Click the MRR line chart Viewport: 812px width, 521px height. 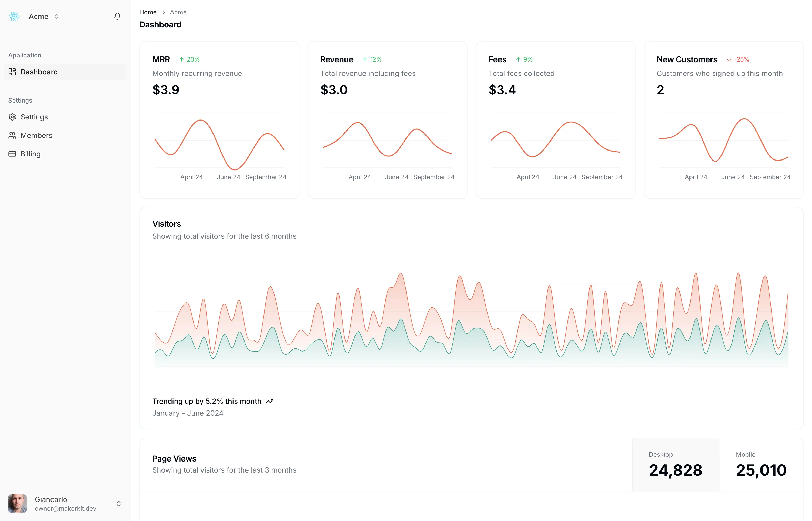click(x=219, y=144)
